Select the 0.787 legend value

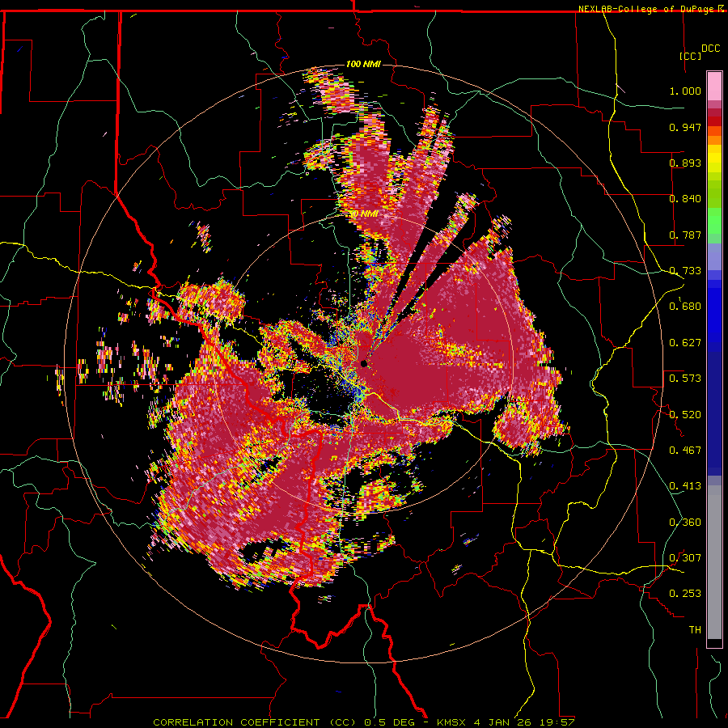(x=685, y=235)
